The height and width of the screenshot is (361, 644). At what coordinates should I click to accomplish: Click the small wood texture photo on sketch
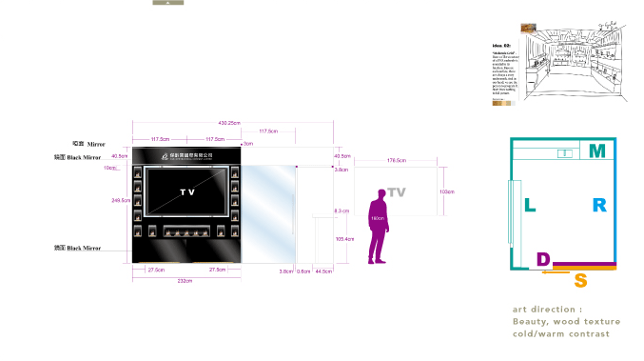528,28
